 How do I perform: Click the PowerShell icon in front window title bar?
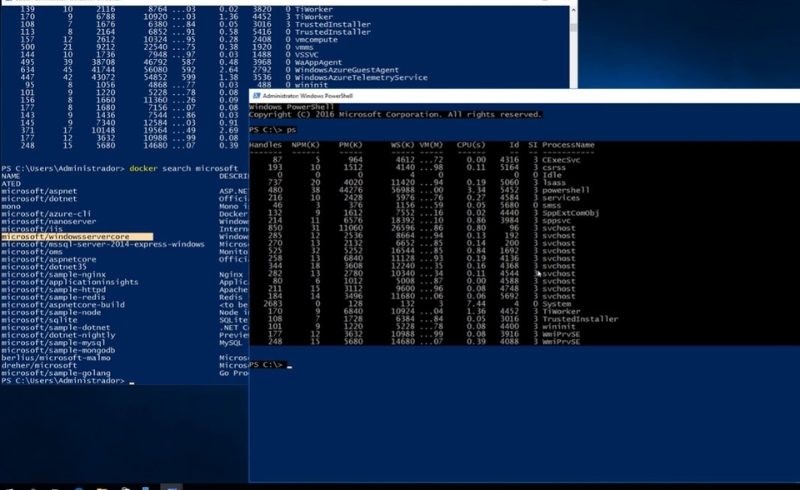pyautogui.click(x=257, y=95)
